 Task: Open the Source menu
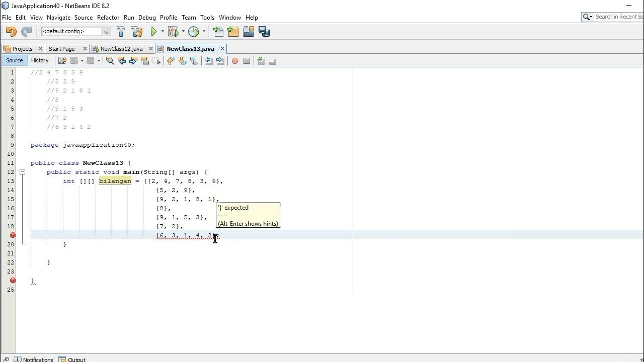(84, 17)
